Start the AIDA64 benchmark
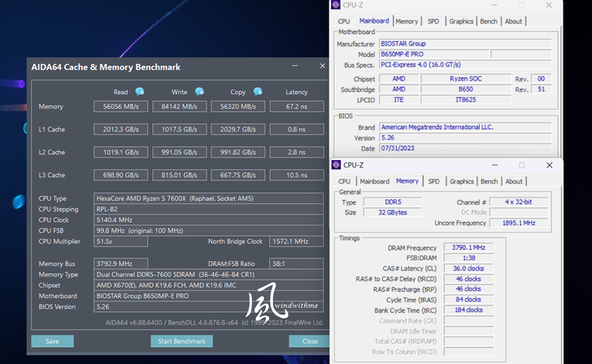The height and width of the screenshot is (364, 592). tap(186, 341)
